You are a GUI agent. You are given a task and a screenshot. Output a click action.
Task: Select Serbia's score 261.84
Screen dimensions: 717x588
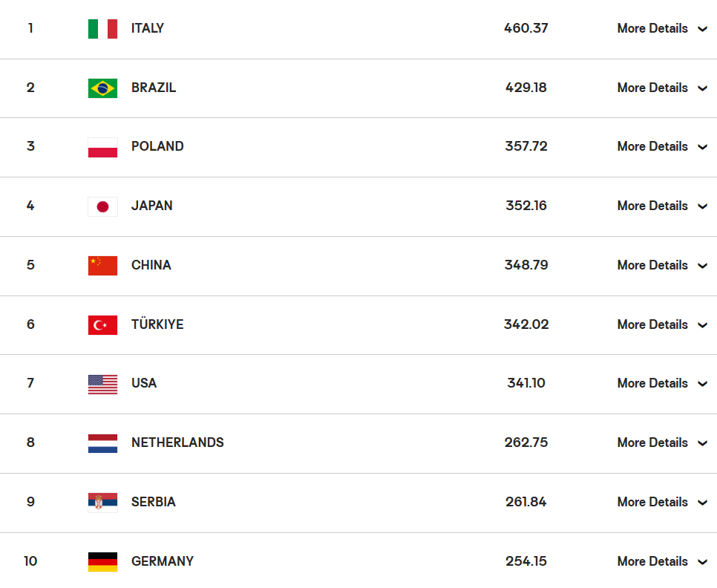[x=526, y=502]
